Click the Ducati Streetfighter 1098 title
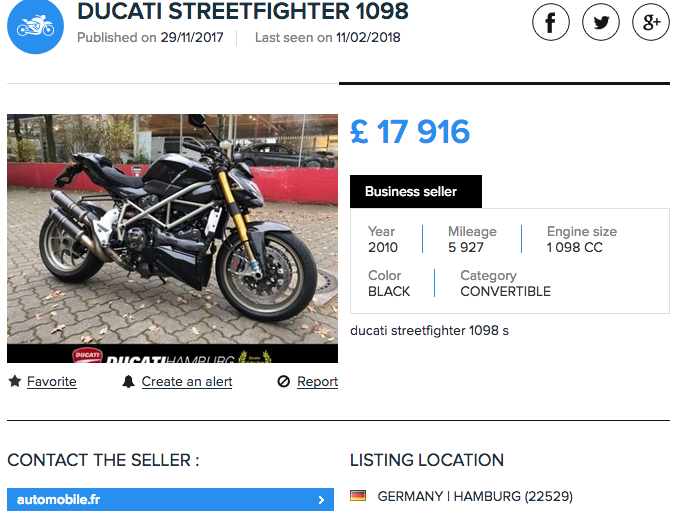681x519 pixels. tap(243, 12)
